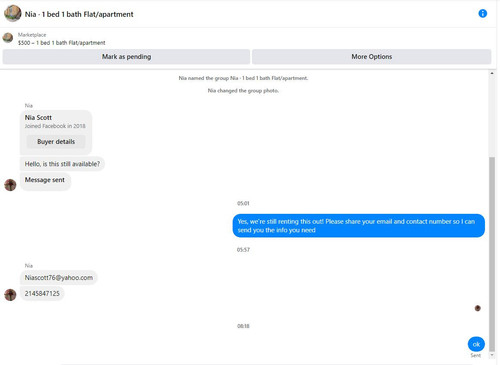
Task: Click the Niascott76@yahoo.com email message
Action: [x=59, y=278]
